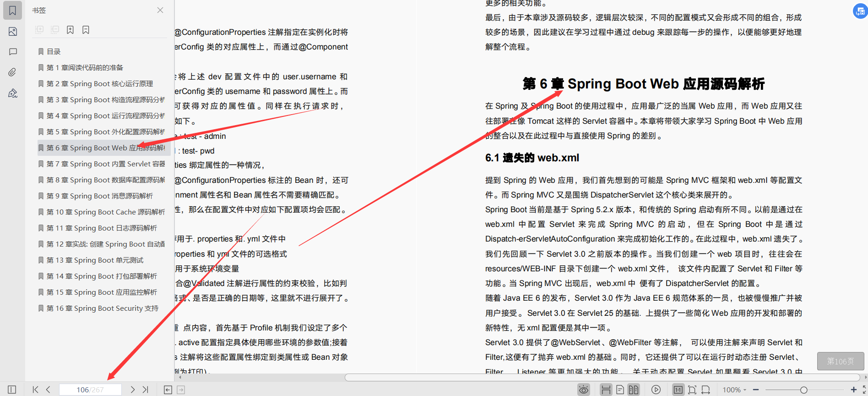Click the zoom slider handle
Screen dimensions: 868x396
pyautogui.click(x=803, y=390)
